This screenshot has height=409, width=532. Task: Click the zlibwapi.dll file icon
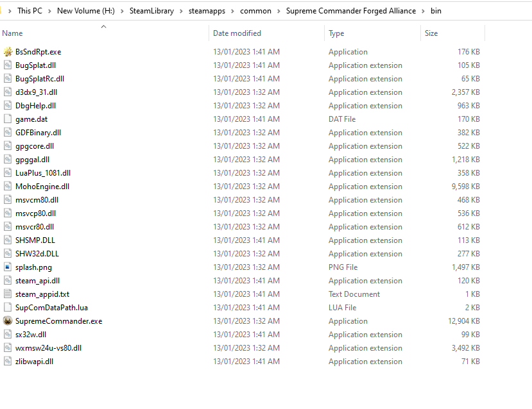tap(8, 362)
